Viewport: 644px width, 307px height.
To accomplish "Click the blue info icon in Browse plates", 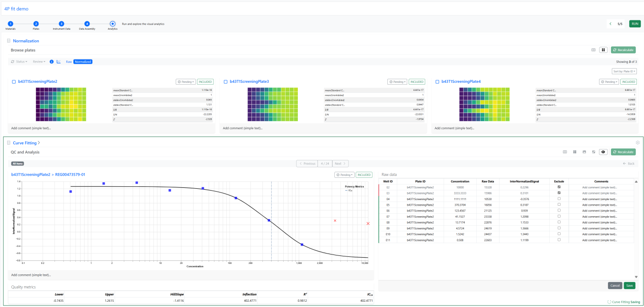I will (x=52, y=61).
